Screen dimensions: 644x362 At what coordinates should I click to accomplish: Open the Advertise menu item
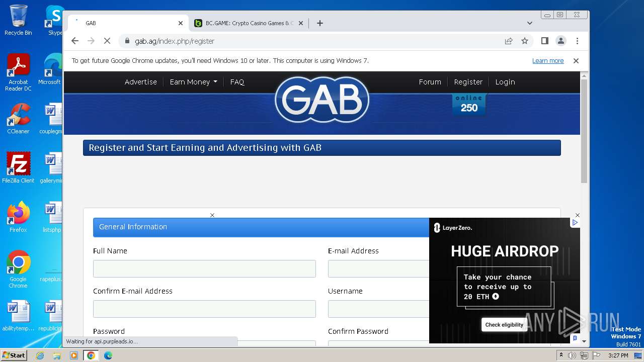coord(141,82)
